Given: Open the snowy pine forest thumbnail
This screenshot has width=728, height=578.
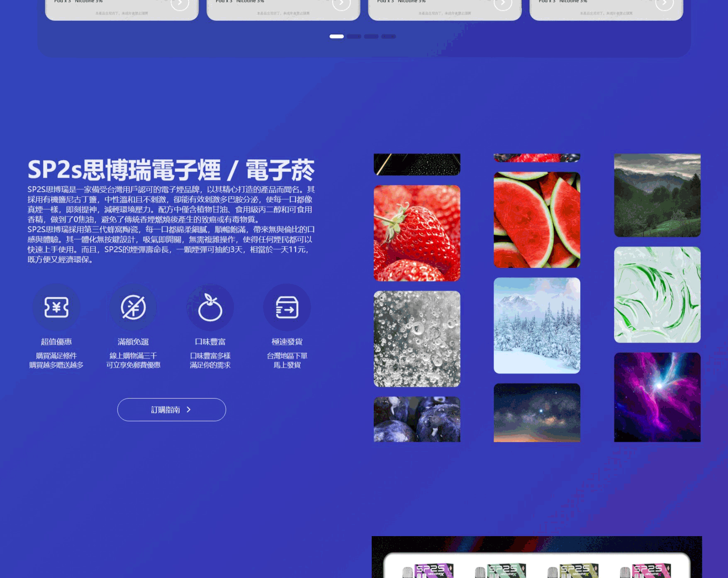Looking at the screenshot, I should [537, 325].
